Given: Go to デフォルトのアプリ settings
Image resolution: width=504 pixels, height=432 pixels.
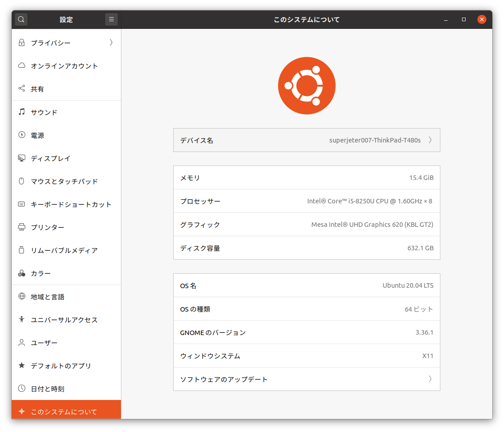Looking at the screenshot, I should [66, 366].
